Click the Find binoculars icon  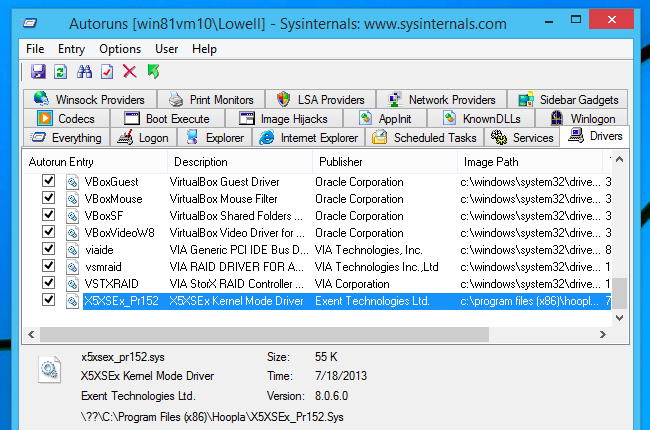(84, 72)
